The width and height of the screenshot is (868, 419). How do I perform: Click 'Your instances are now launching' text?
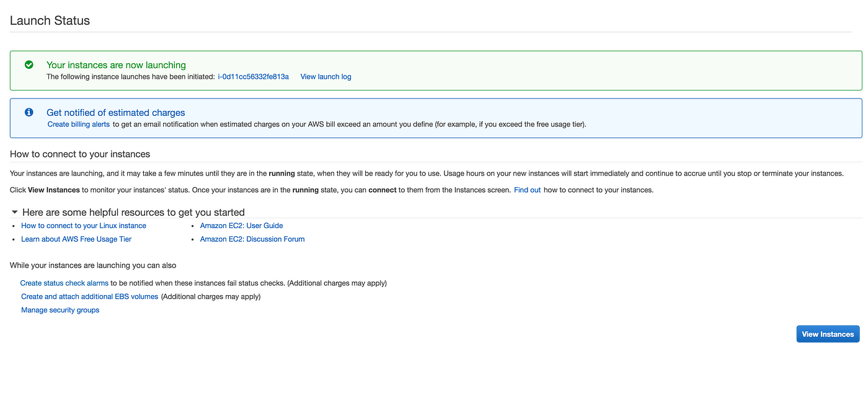tap(116, 64)
